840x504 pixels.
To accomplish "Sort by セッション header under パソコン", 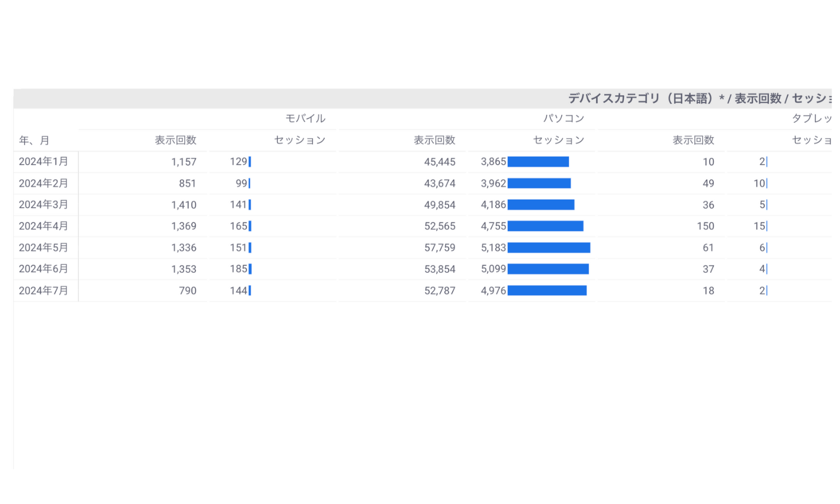I will click(558, 141).
